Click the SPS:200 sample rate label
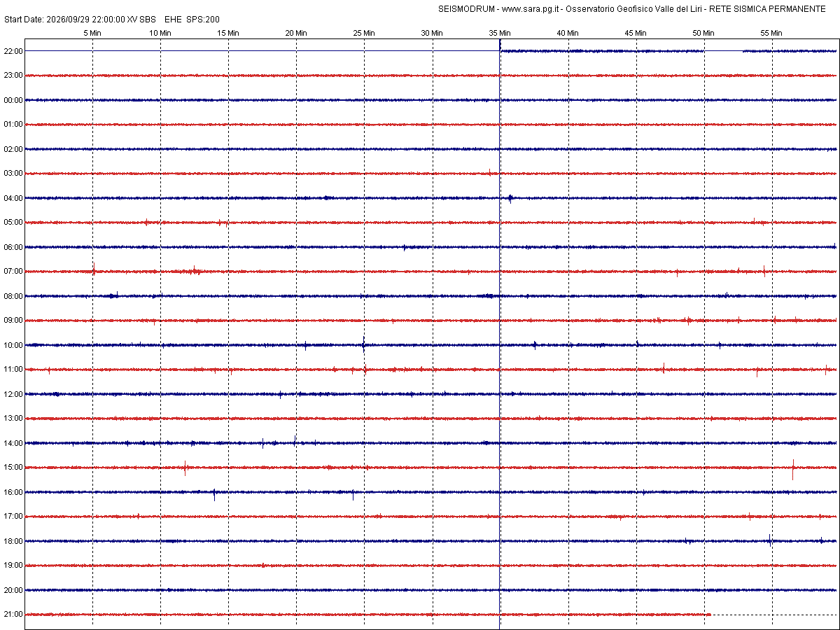Viewport: 840px width, 630px height. pos(203,20)
